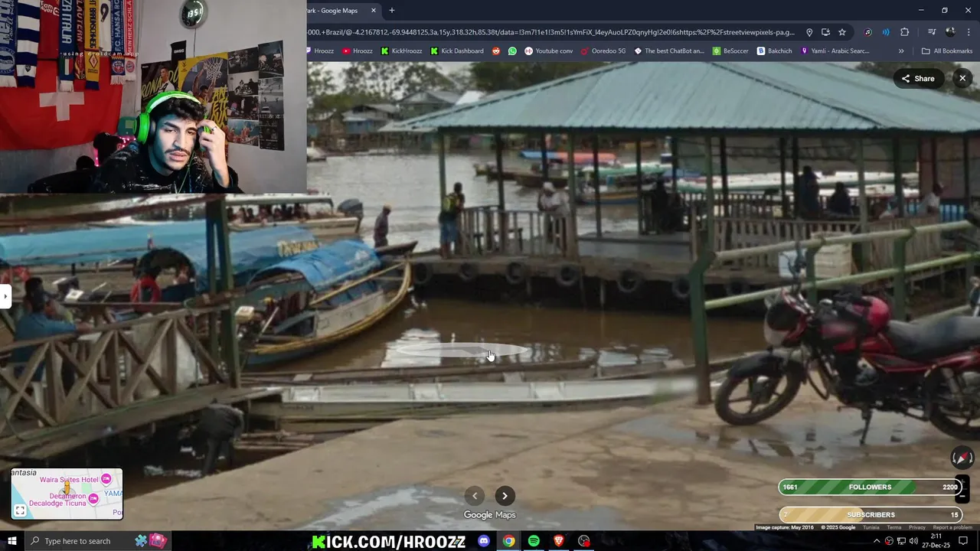Viewport: 980px width, 551px height.
Task: Open the Privacy link at the bottom
Action: point(917,527)
